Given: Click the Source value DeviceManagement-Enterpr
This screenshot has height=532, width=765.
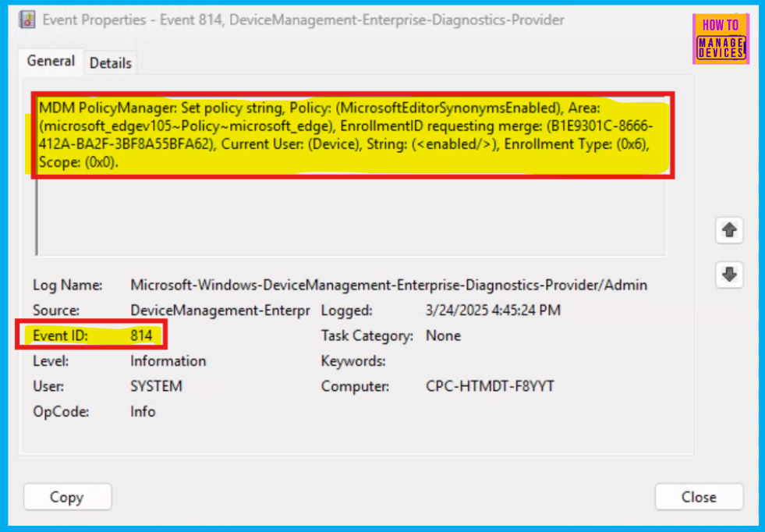Looking at the screenshot, I should pos(220,310).
